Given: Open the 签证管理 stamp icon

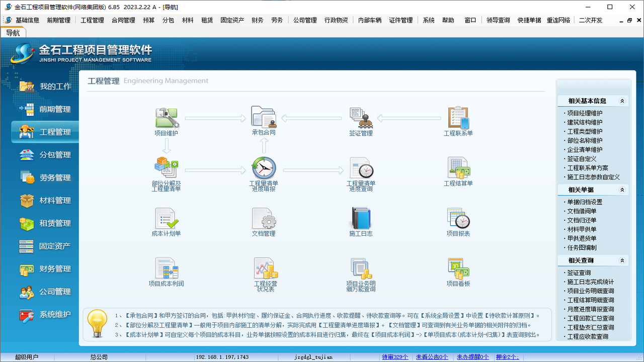Looking at the screenshot, I should 361,118.
